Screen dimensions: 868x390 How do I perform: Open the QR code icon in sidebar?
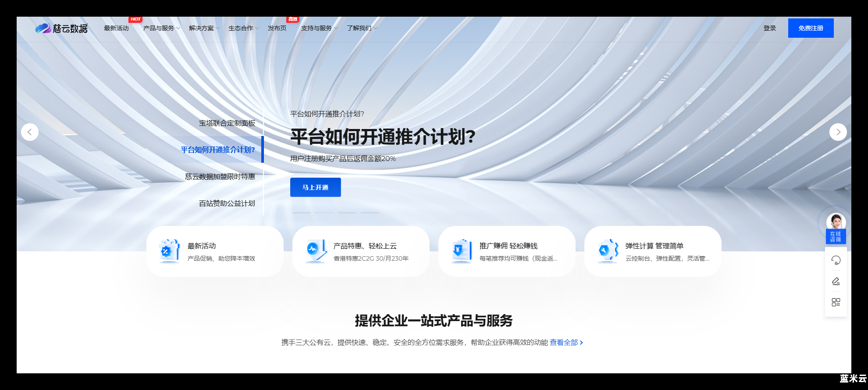coord(836,302)
